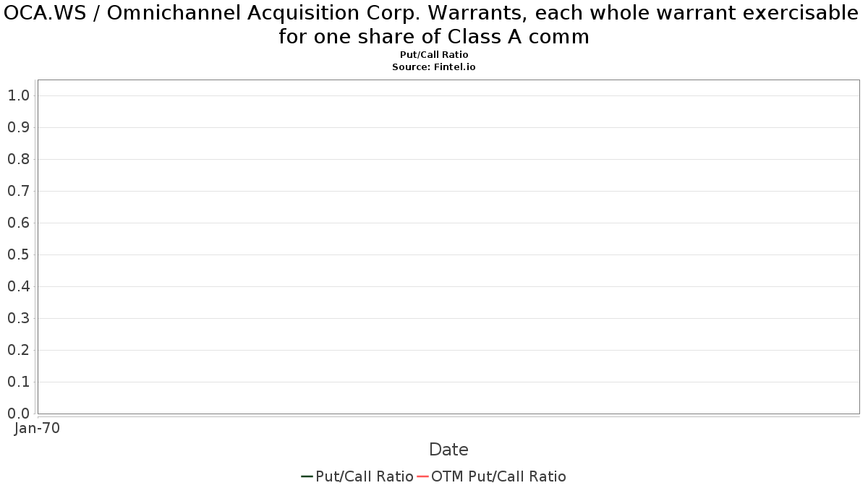Click the 0.6 y-axis label

click(18, 223)
